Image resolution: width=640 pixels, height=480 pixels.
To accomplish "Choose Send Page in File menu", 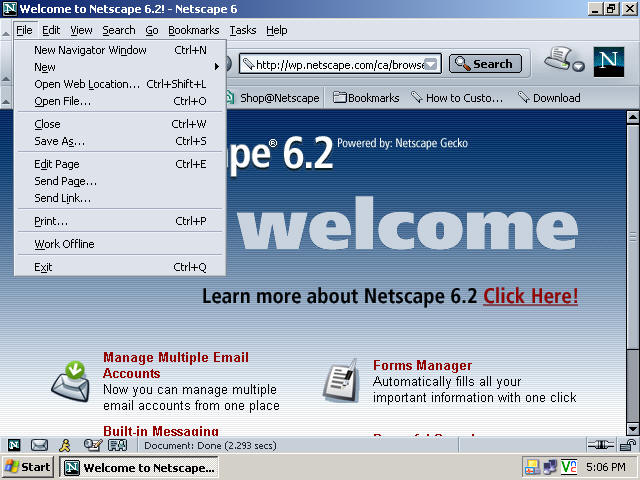I will [x=120, y=181].
